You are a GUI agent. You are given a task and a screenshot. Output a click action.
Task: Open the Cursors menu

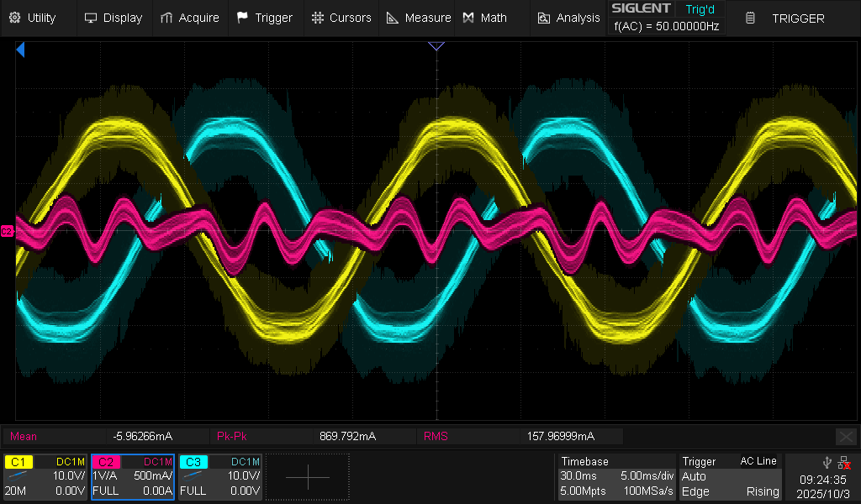(341, 18)
